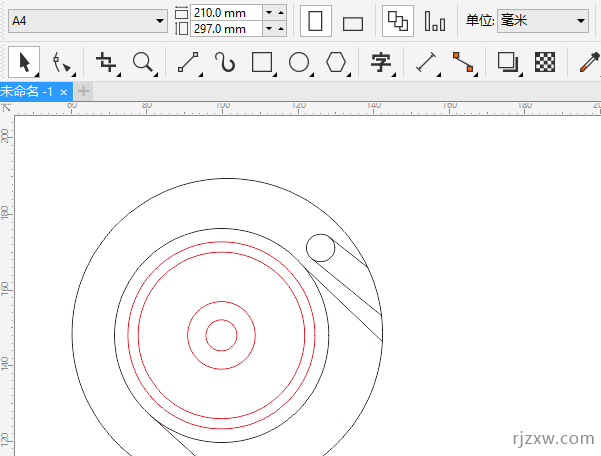Select the Freehand line tool
601x456 pixels.
(187, 63)
